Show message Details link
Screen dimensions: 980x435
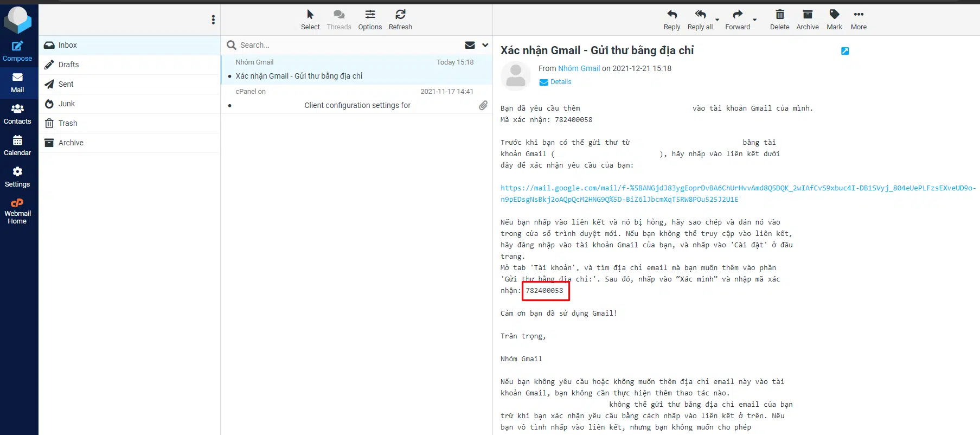point(560,82)
